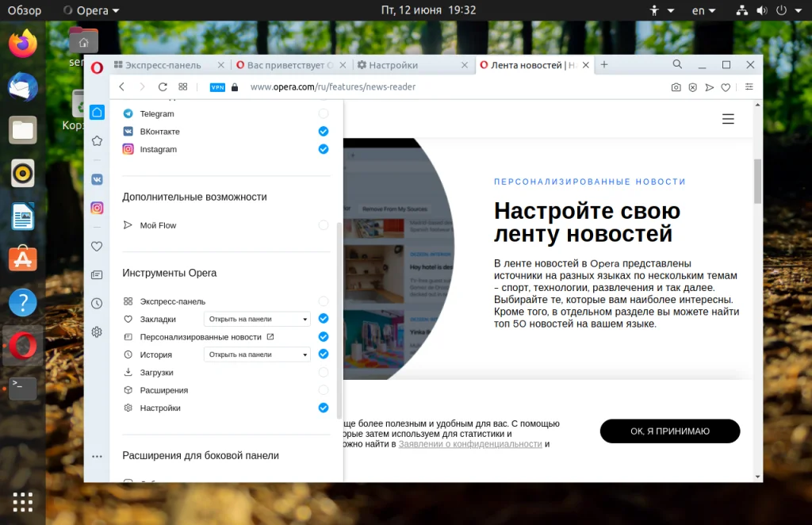This screenshot has width=812, height=525.
Task: Click the snapshot camera icon in the address bar
Action: click(x=676, y=87)
